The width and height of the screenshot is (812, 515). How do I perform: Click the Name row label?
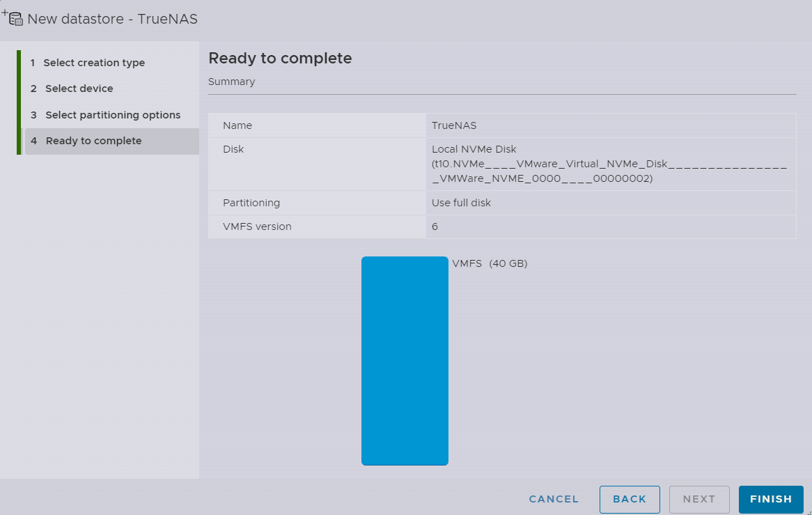(x=237, y=125)
